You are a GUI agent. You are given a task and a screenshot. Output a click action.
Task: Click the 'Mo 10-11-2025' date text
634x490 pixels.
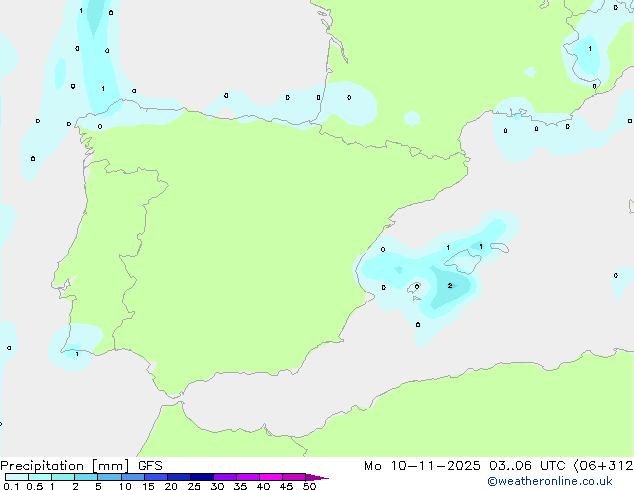(x=422, y=466)
